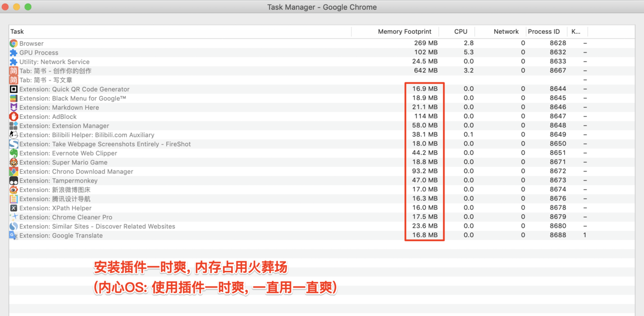644x316 pixels.
Task: Select Extension: Chrome Cleaner Pro row
Action: tap(322, 217)
